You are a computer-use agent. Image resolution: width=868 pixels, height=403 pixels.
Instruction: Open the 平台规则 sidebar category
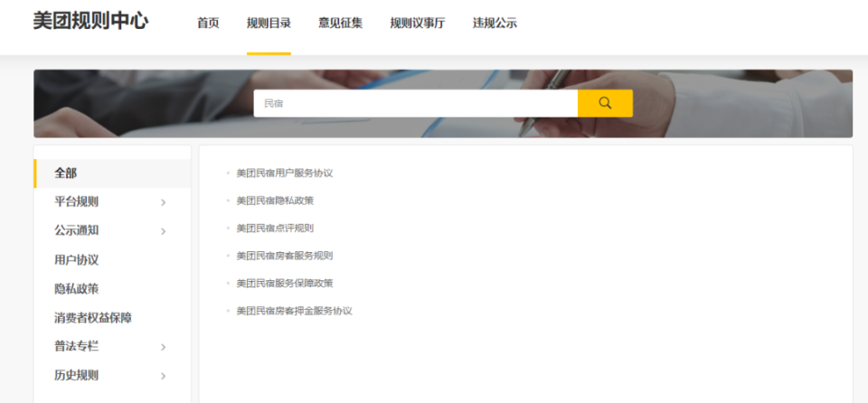tap(76, 201)
